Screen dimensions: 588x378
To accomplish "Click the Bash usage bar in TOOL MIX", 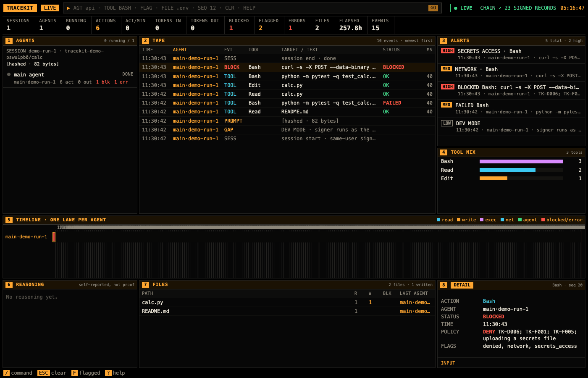I will pyautogui.click(x=521, y=161).
